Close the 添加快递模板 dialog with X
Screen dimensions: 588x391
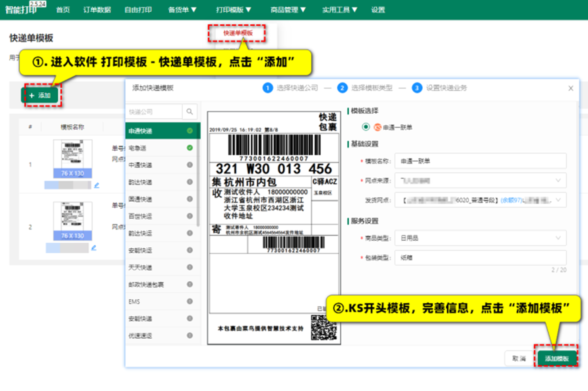(570, 88)
